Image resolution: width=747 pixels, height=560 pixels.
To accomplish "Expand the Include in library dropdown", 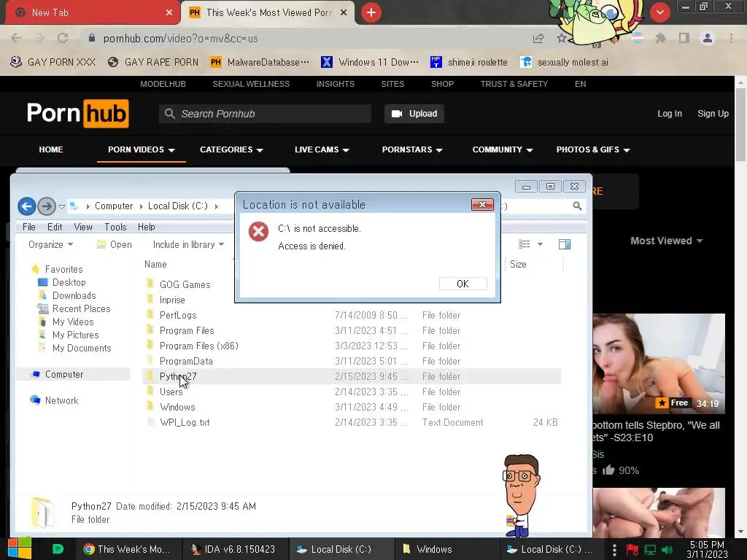I will click(x=188, y=244).
